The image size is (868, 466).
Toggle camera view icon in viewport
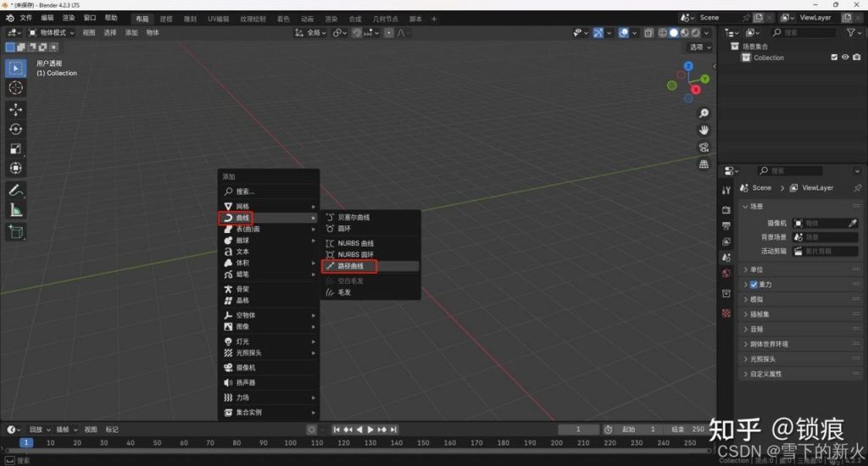pos(704,147)
